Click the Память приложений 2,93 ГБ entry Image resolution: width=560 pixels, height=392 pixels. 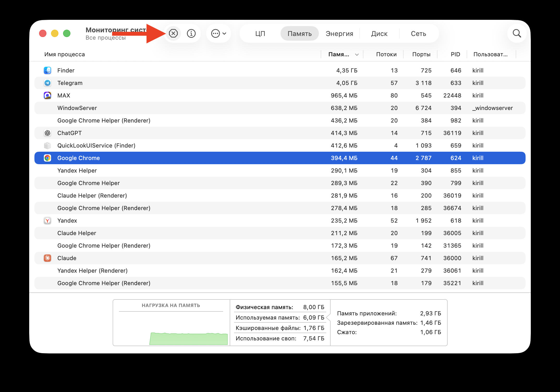(x=389, y=313)
